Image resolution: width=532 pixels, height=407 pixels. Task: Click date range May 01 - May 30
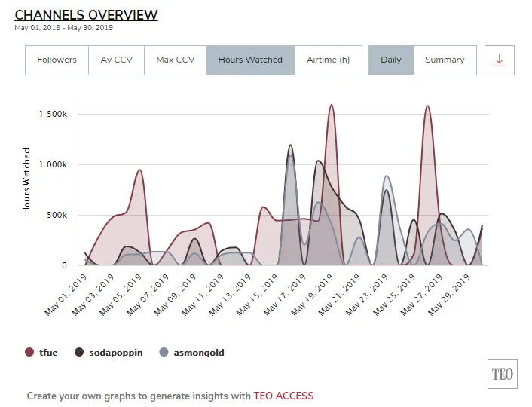point(63,28)
